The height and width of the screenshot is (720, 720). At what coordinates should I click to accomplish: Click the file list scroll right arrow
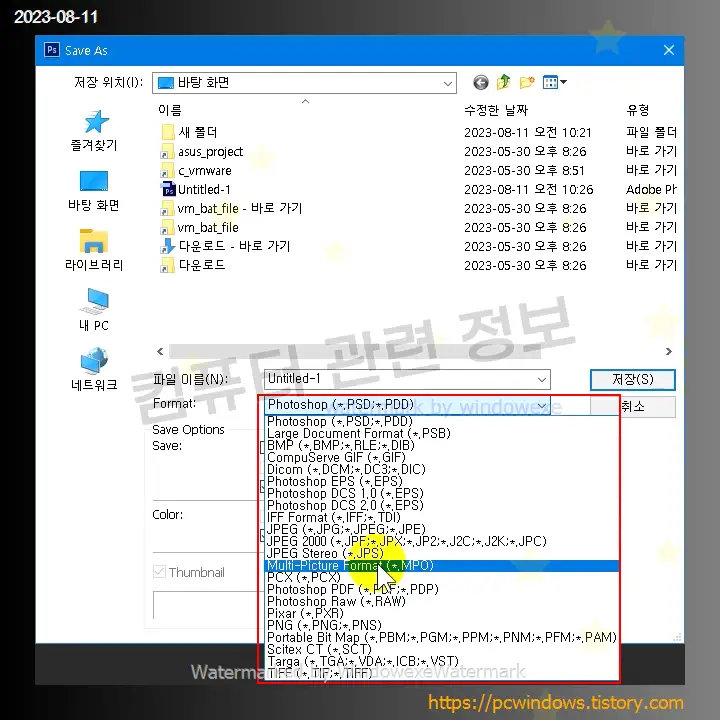[x=669, y=351]
